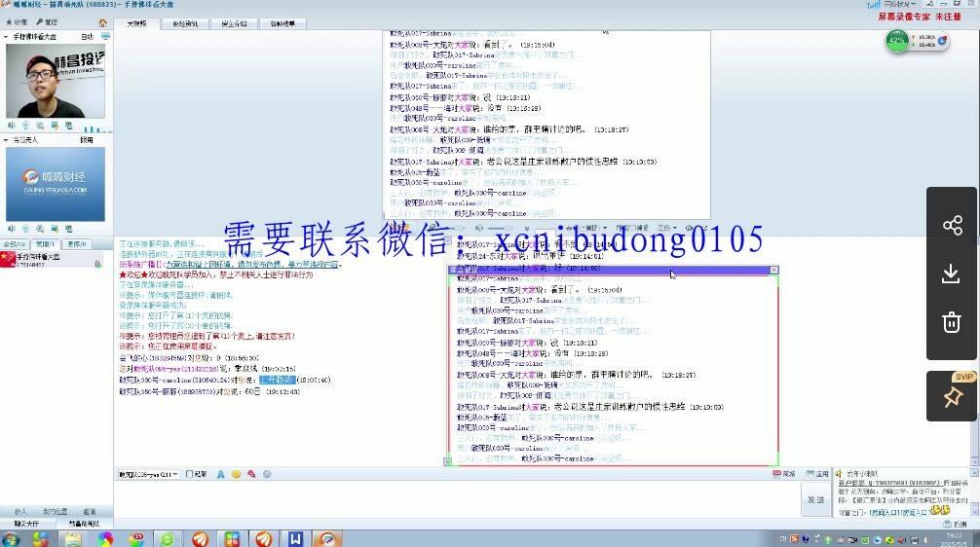Close the floating chat popup window
980x547 pixels.
[774, 270]
